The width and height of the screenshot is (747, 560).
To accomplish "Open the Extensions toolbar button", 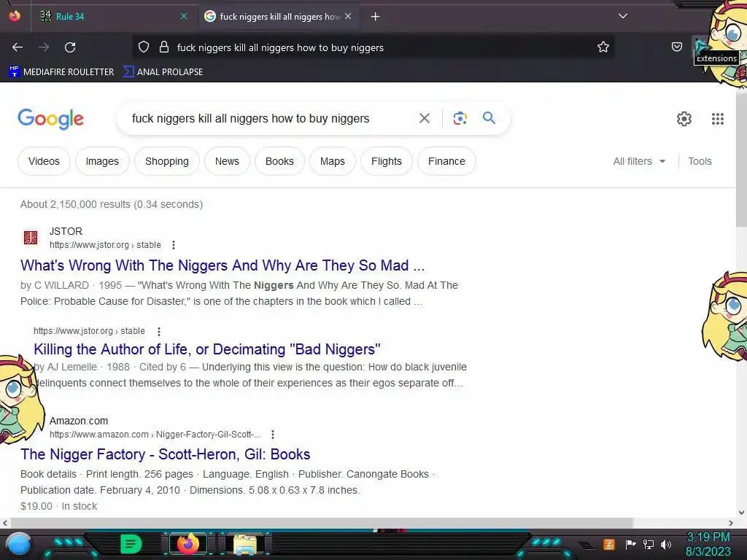I will (x=700, y=46).
